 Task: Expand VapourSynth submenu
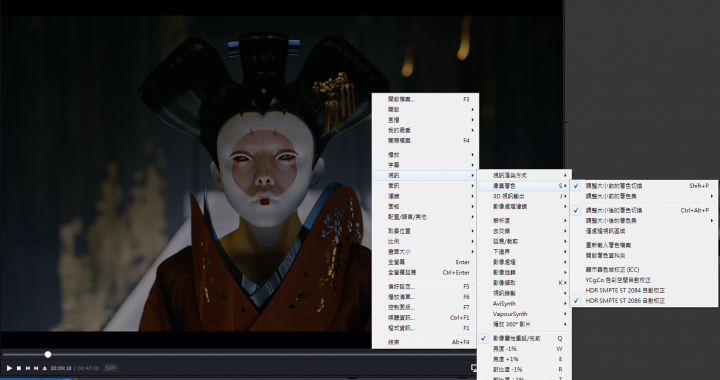523,314
